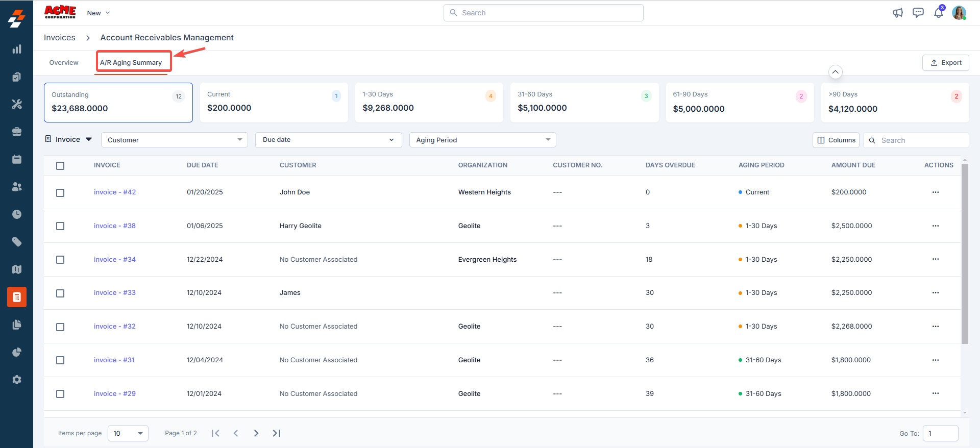
Task: Check the box for invoice #34
Action: coord(60,260)
